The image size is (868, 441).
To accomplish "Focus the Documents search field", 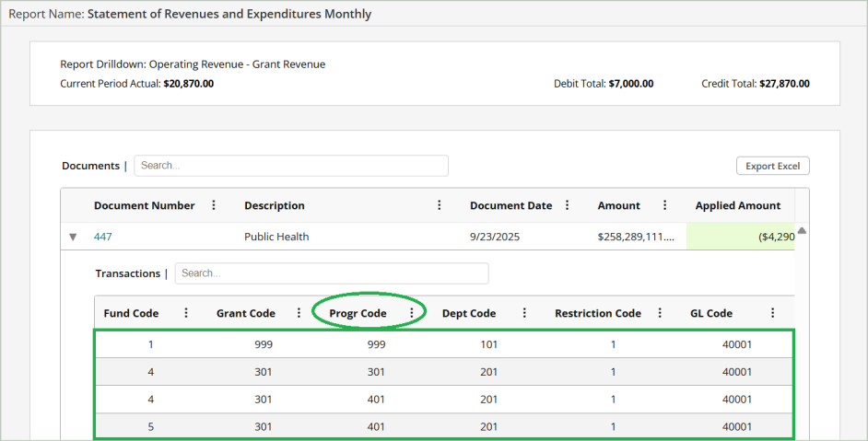I will (290, 166).
